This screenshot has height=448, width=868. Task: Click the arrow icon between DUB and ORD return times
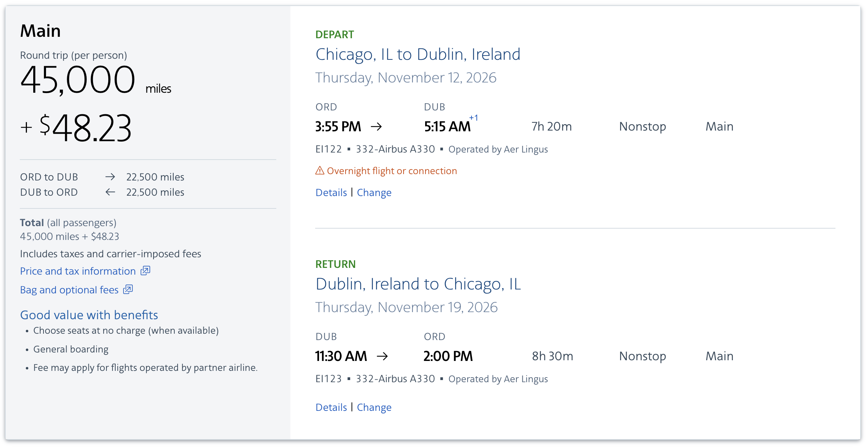[x=383, y=356]
